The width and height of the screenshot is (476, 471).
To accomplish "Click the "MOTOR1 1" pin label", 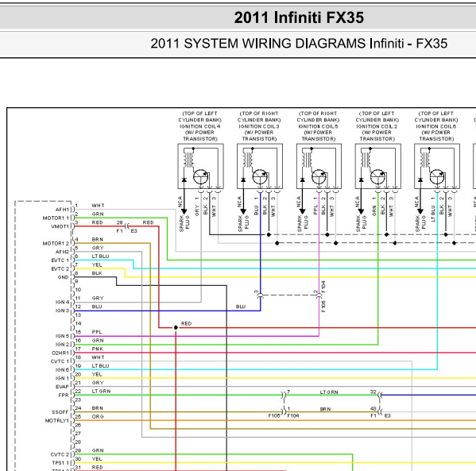I will (56, 218).
